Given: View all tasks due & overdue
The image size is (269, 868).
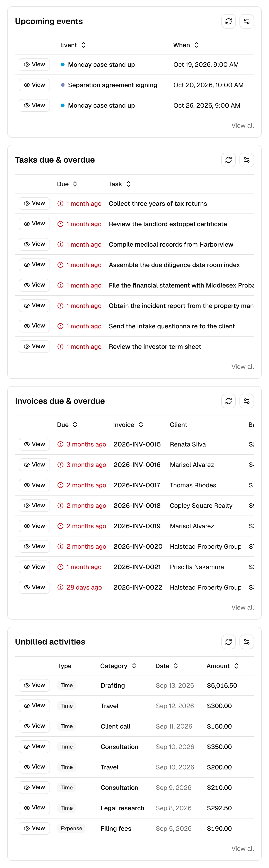Looking at the screenshot, I should pyautogui.click(x=242, y=367).
